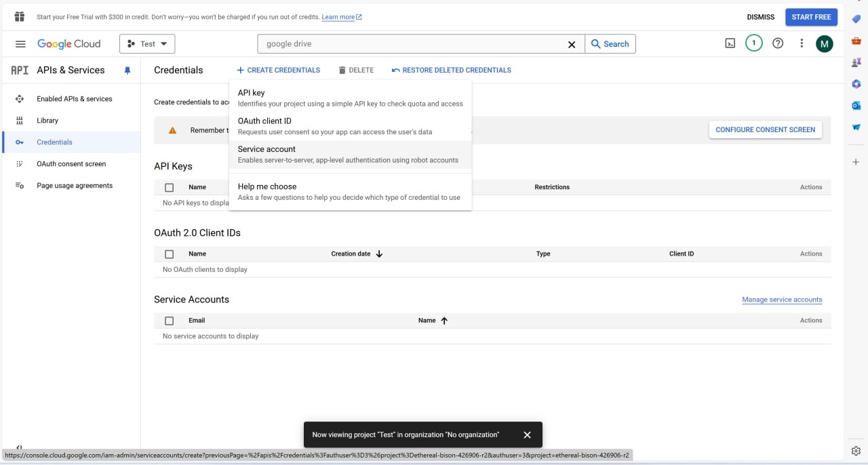Open Manage service accounts link
868x465 pixels.
(x=782, y=300)
